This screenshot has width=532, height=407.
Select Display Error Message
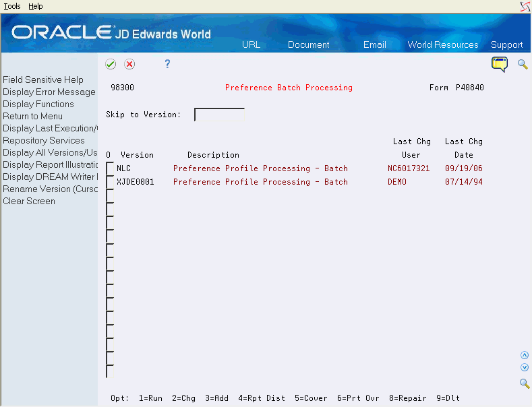click(x=49, y=92)
